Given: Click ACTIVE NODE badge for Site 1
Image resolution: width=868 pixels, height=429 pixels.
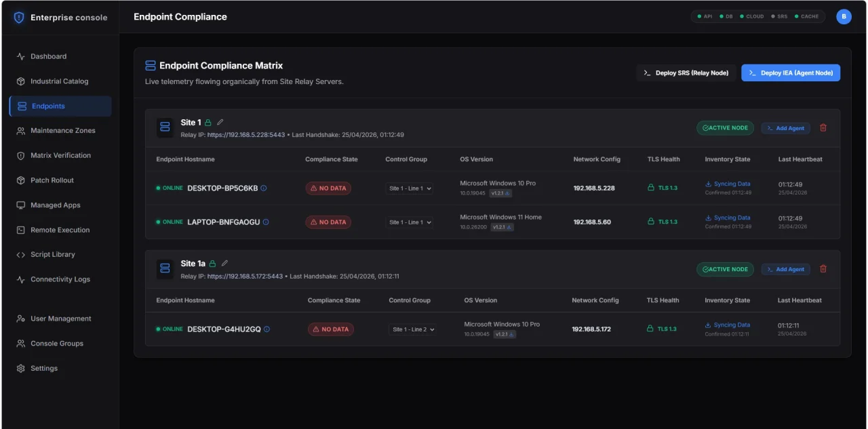Looking at the screenshot, I should pos(725,128).
